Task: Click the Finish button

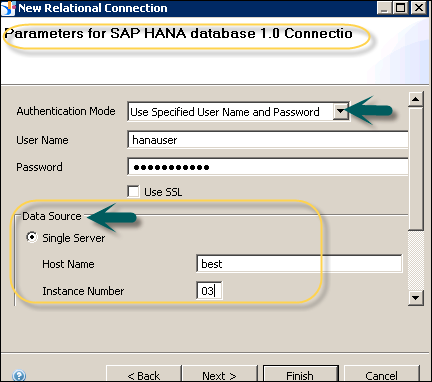Action: [300, 374]
